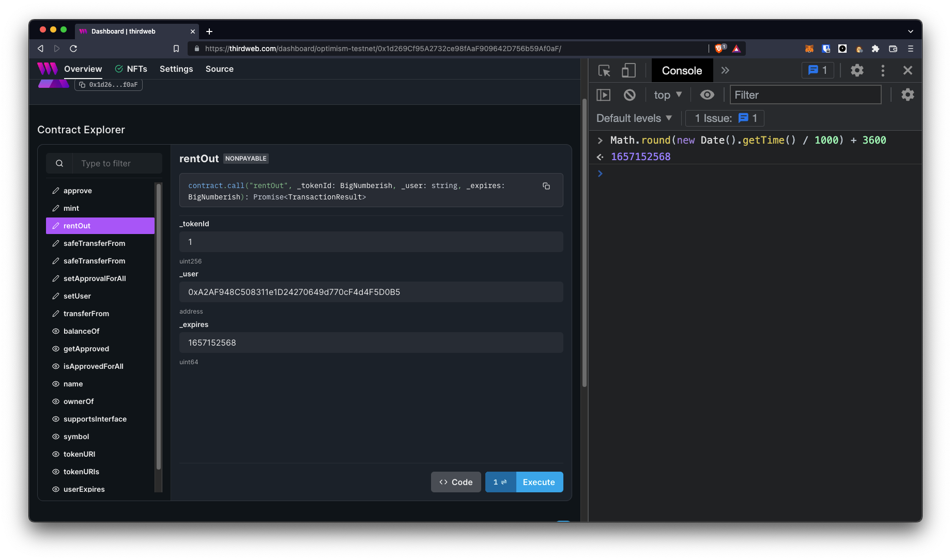Execute the rentOut contract function
This screenshot has height=560, width=951.
coord(539,481)
